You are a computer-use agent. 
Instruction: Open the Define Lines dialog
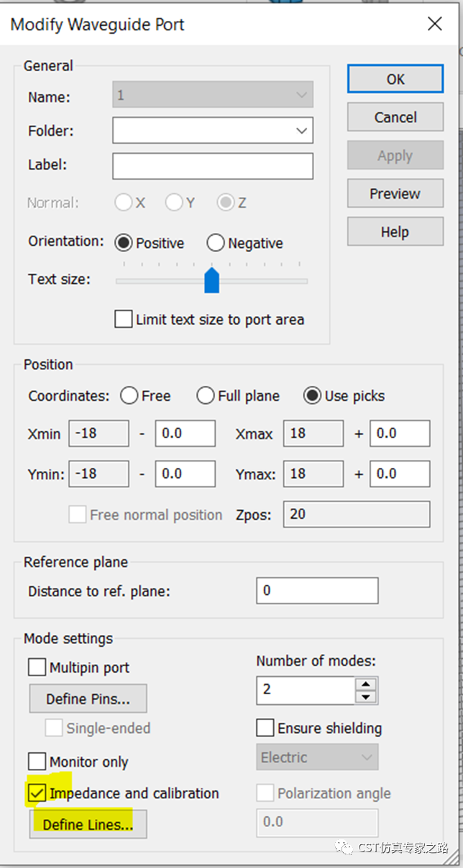[x=88, y=824]
